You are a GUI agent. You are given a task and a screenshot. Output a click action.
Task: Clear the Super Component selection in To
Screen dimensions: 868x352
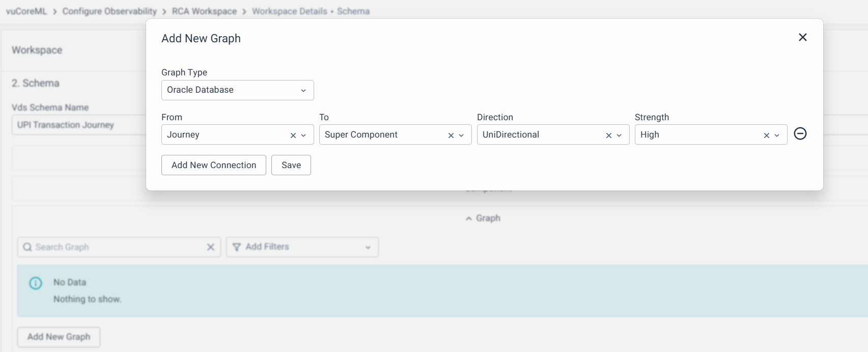tap(451, 136)
